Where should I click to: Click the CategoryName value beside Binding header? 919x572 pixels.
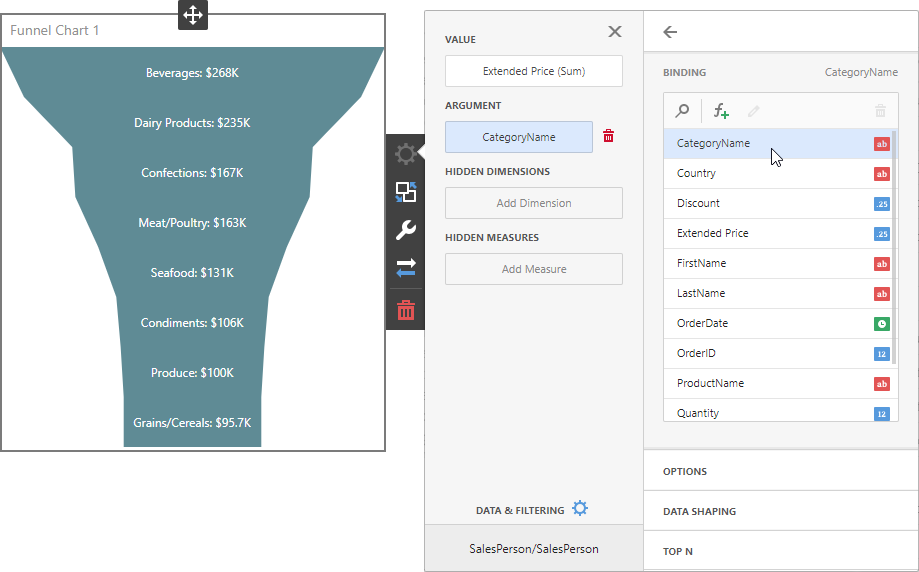pyautogui.click(x=861, y=72)
